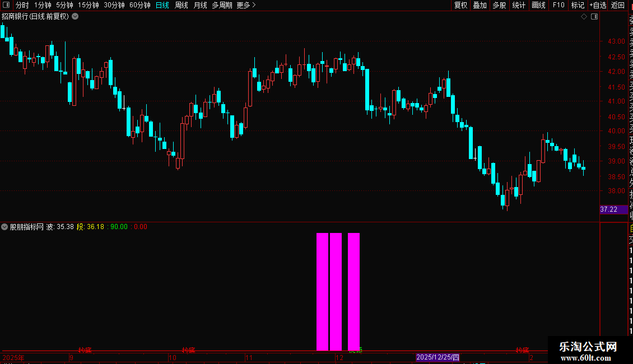Click the month 9 marker on time axis
This screenshot has height=364, width=633.
point(71,357)
